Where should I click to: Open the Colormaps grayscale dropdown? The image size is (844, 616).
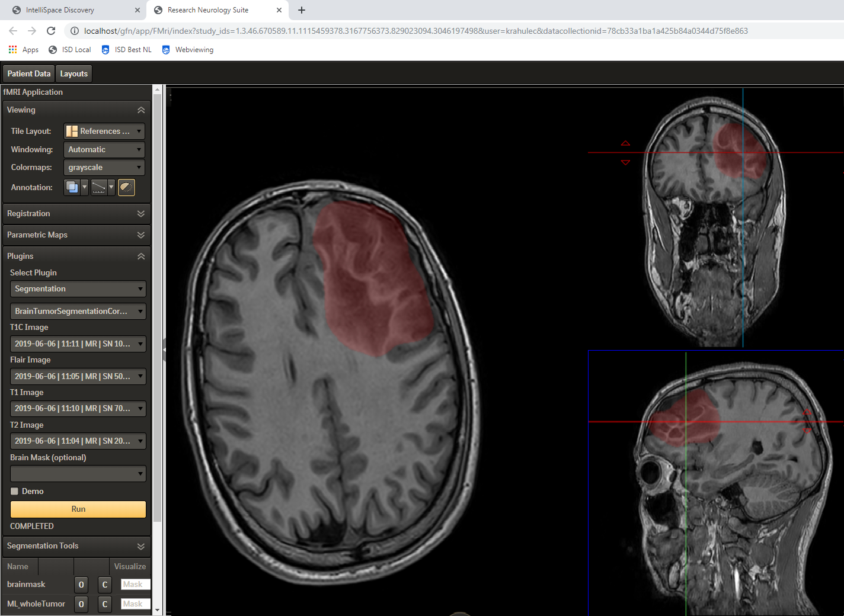pos(104,168)
